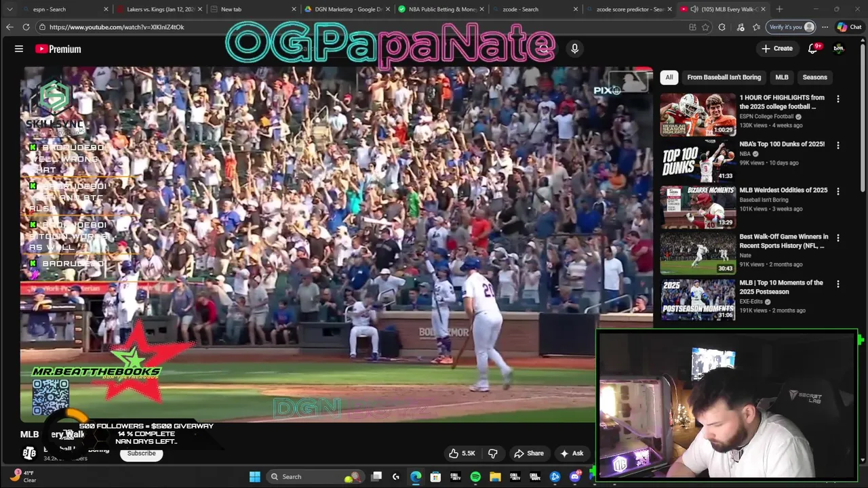Open the Verify it's you profile button
This screenshot has width=868, height=488.
point(790,27)
